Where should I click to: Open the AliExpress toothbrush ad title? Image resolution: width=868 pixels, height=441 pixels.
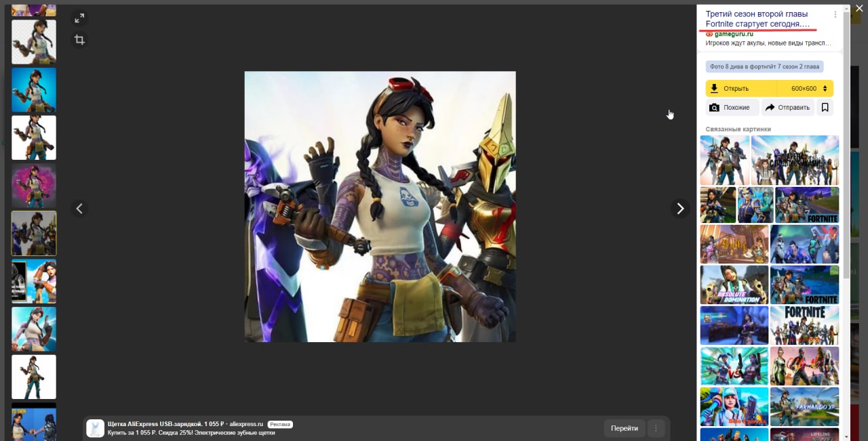point(185,424)
